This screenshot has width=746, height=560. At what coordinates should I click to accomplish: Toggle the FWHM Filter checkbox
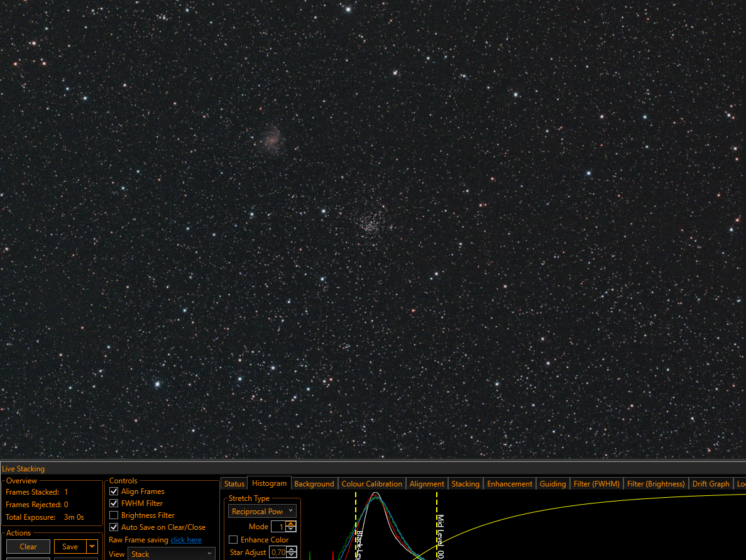[x=114, y=503]
